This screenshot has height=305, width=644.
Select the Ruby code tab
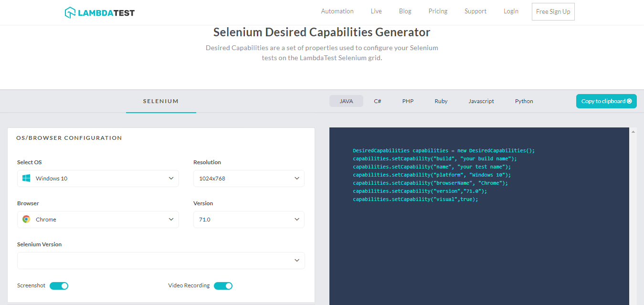(441, 101)
